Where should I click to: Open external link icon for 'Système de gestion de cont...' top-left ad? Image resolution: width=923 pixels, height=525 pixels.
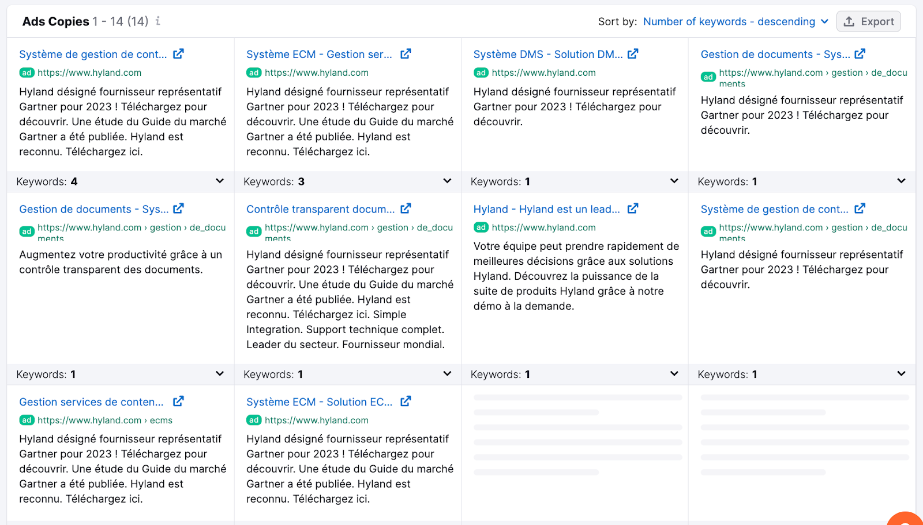click(178, 55)
